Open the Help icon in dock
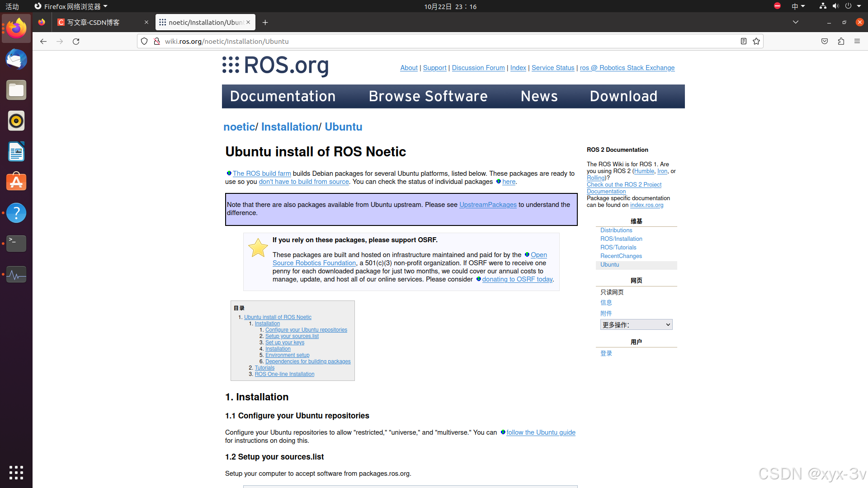Viewport: 868px width, 488px height. [16, 213]
